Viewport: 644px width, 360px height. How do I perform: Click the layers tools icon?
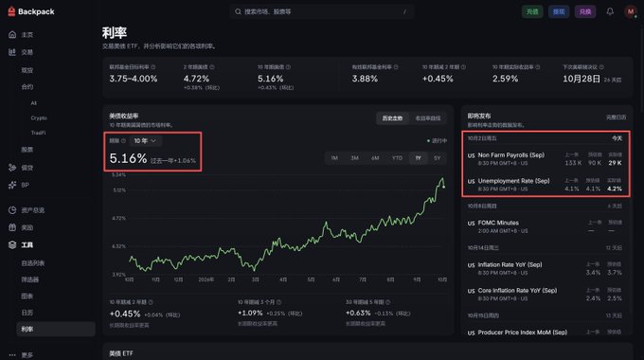point(12,244)
